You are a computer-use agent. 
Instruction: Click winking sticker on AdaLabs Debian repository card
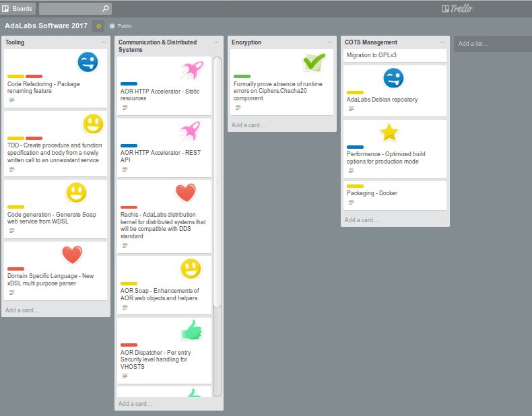(393, 78)
